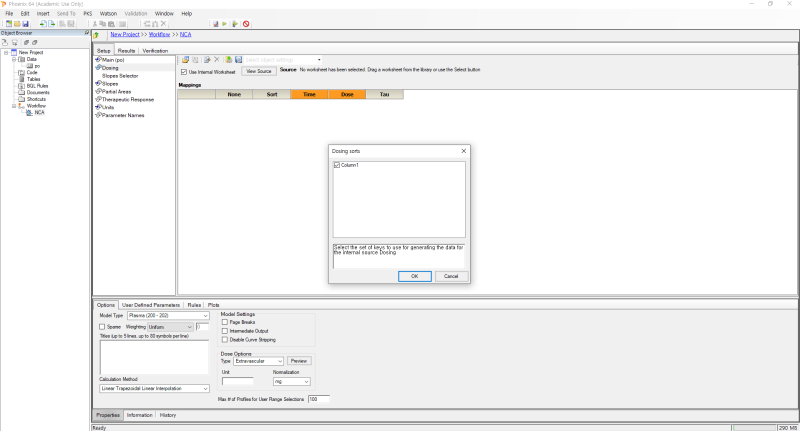
Task: Switch to the Plots tab
Action: click(x=213, y=305)
